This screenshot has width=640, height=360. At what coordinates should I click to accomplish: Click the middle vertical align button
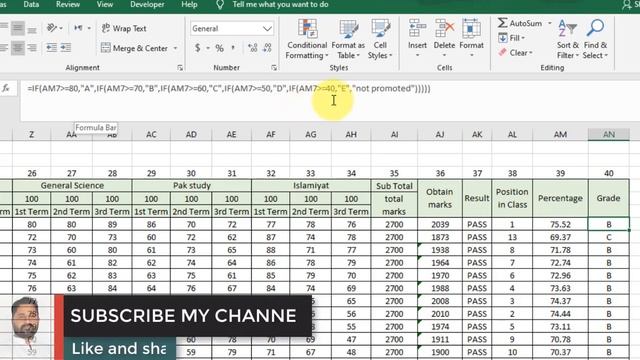18,28
